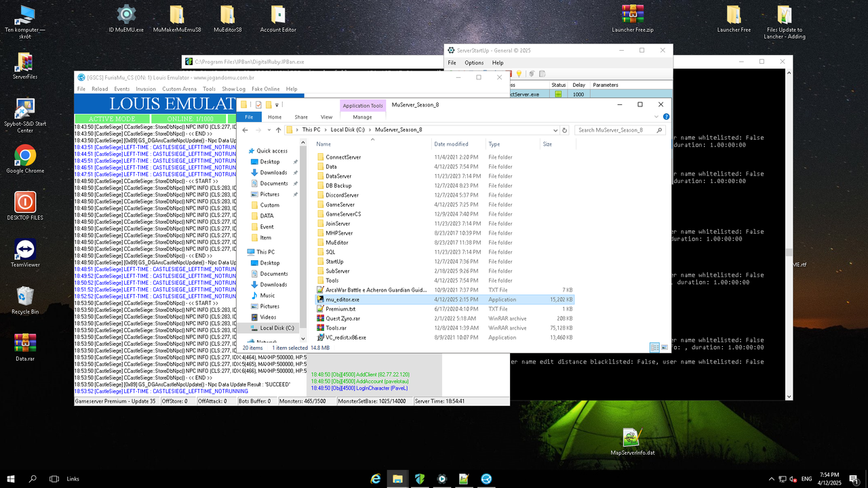The image size is (868, 488).
Task: Select the Tools.rar archive
Action: (x=336, y=328)
